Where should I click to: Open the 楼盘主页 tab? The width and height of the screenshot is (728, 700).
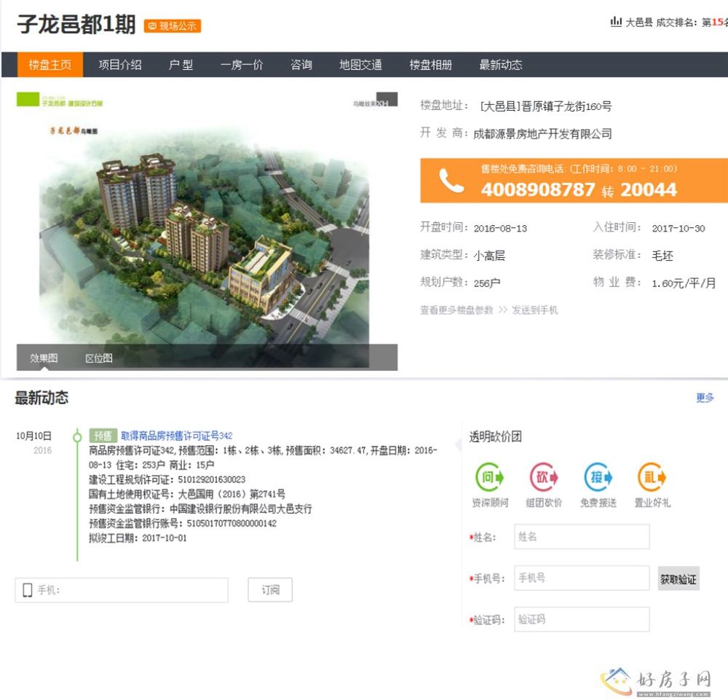pyautogui.click(x=50, y=65)
